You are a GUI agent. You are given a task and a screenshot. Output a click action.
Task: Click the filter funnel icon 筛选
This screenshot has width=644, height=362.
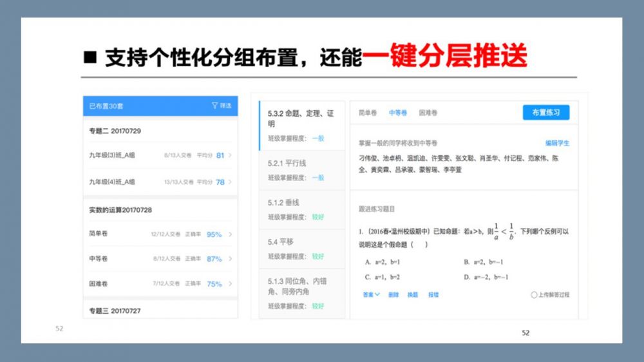(x=215, y=106)
